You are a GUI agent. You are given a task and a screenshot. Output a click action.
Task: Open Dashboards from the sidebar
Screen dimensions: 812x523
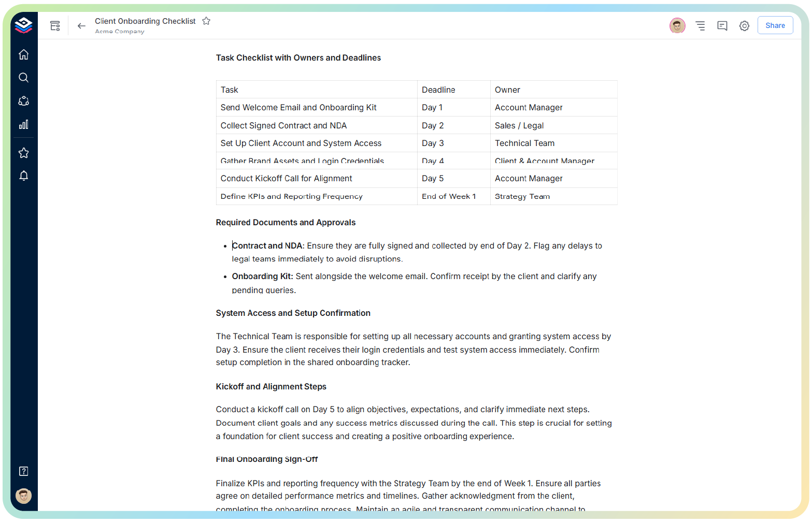coord(23,124)
